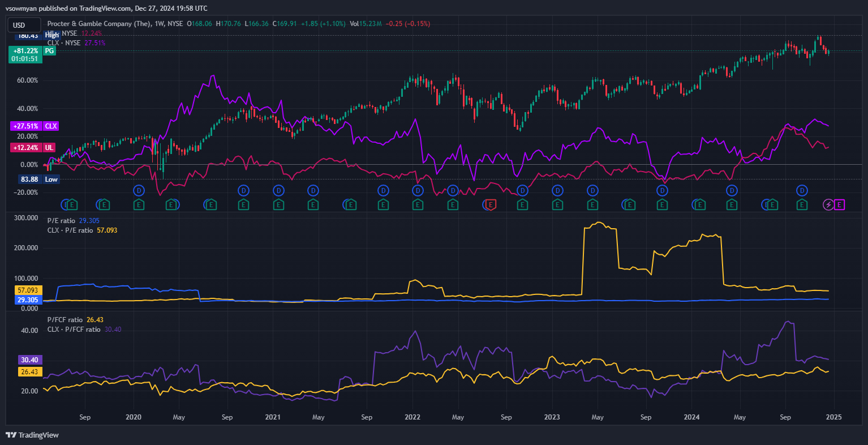This screenshot has height=445, width=868.
Task: Click the green earnings marker at April 2021
Action: [x=313, y=204]
